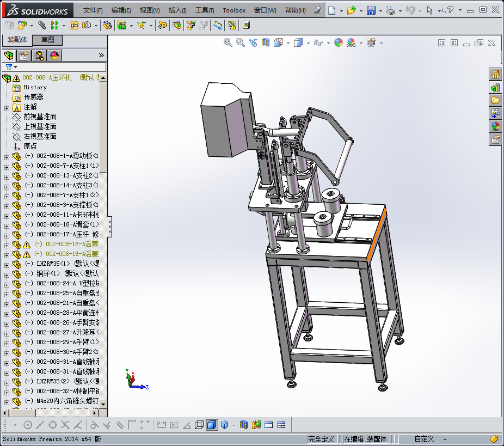Click the feature tree scrollbar down arrow
Viewport: 504px width, 446px height.
pos(103,404)
